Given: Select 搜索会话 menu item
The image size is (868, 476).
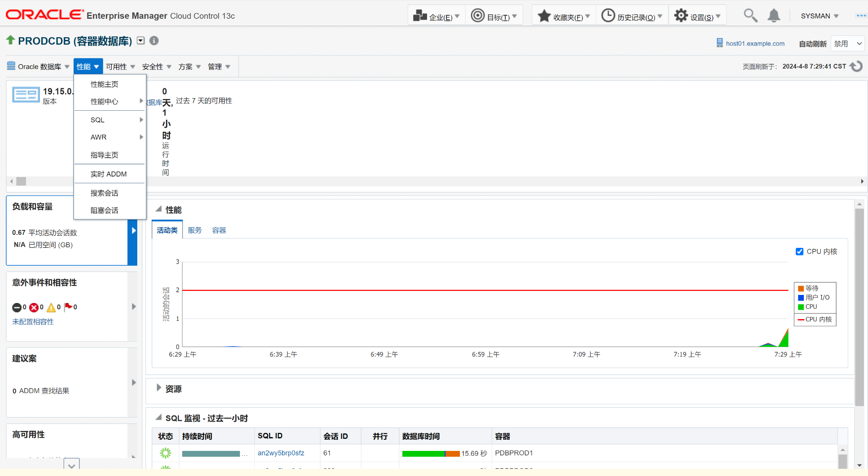Looking at the screenshot, I should coord(110,193).
